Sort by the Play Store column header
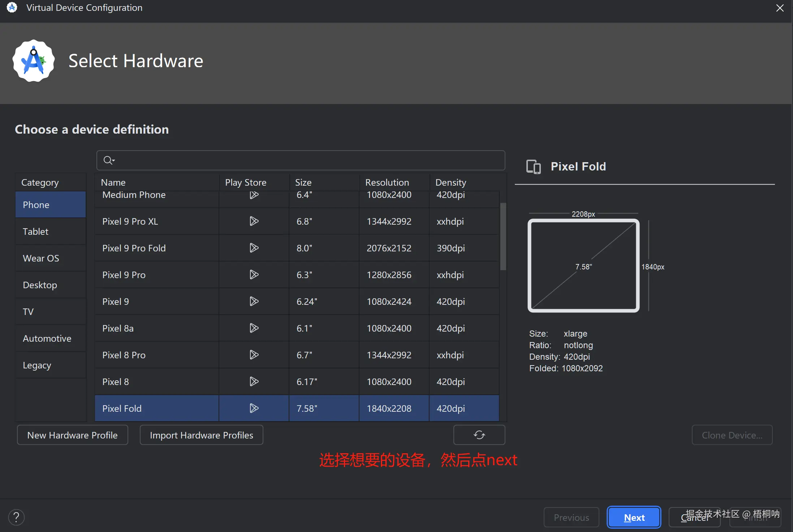793x532 pixels. click(254, 182)
